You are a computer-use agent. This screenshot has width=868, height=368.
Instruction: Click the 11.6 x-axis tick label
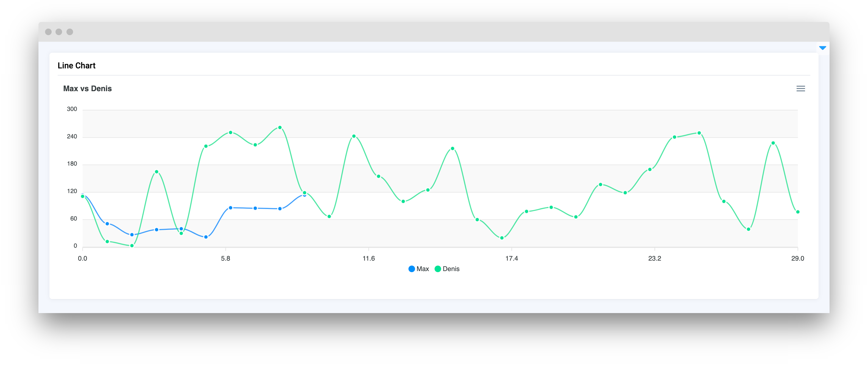coord(368,258)
